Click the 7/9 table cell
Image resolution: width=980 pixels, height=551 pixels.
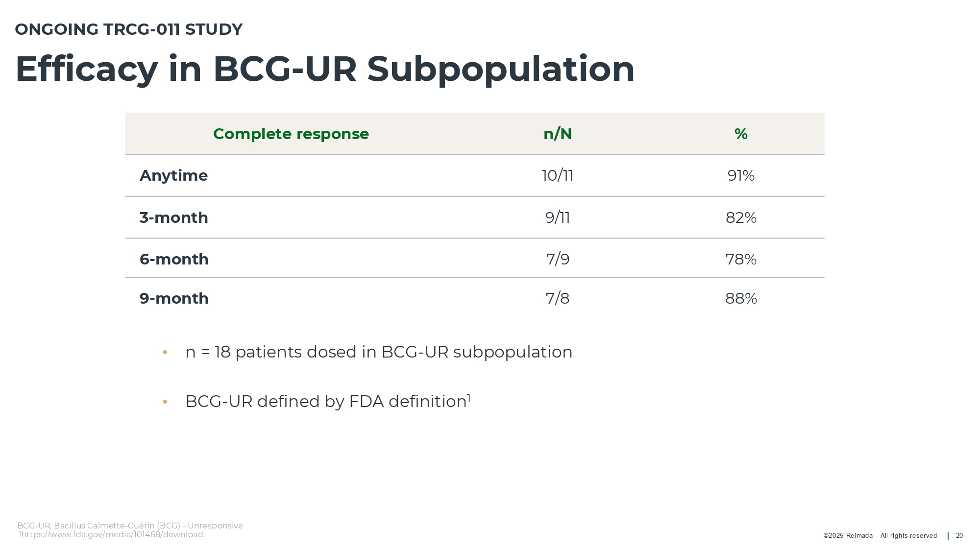558,259
